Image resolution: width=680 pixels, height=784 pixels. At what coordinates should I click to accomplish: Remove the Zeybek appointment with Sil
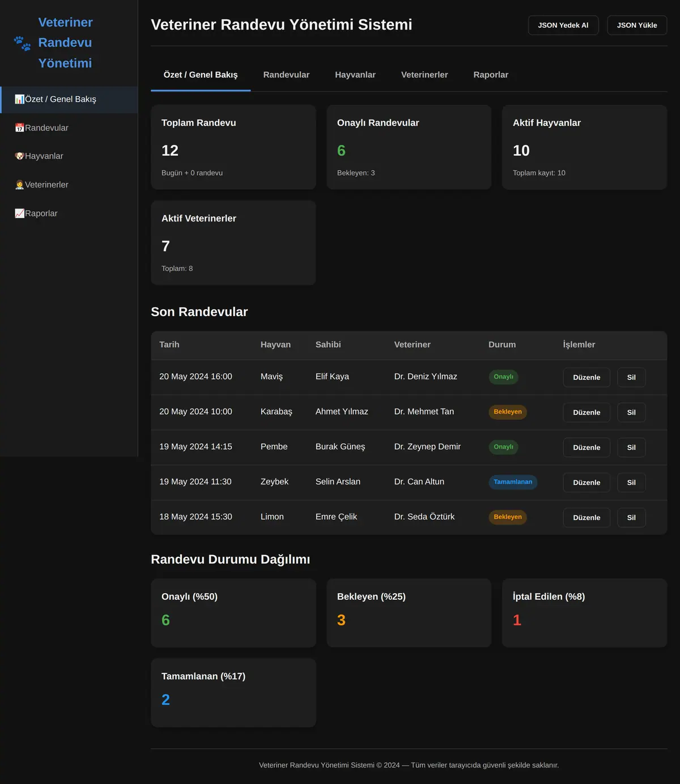[x=631, y=483]
